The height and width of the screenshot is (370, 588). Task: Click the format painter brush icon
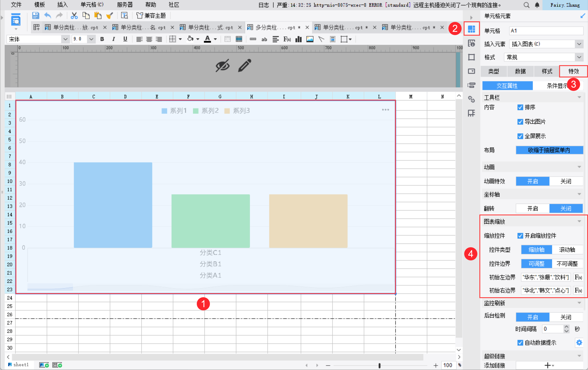coord(109,15)
